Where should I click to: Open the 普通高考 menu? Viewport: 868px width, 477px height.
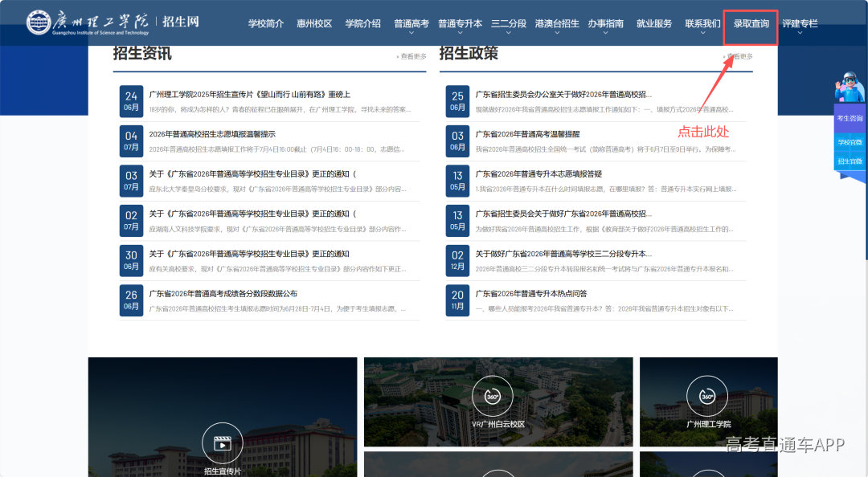pyautogui.click(x=411, y=24)
